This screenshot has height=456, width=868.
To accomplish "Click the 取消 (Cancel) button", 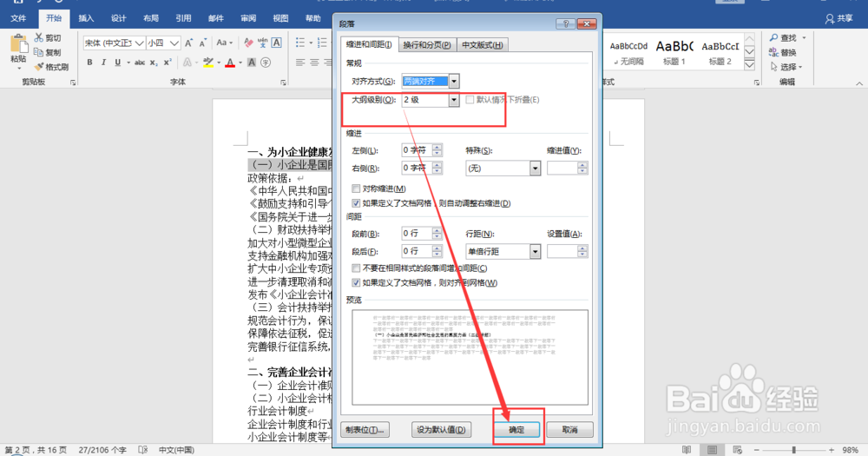I will (x=569, y=429).
